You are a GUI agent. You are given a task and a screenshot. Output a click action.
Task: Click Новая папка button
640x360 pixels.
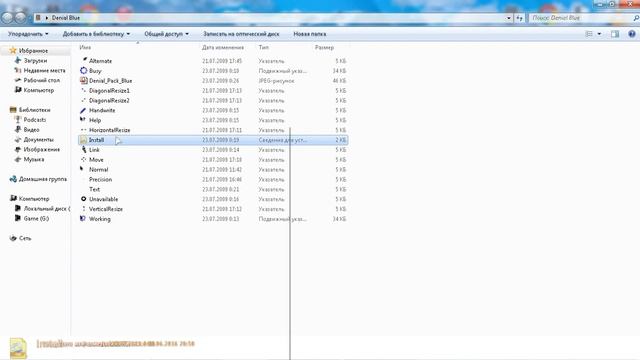[309, 34]
